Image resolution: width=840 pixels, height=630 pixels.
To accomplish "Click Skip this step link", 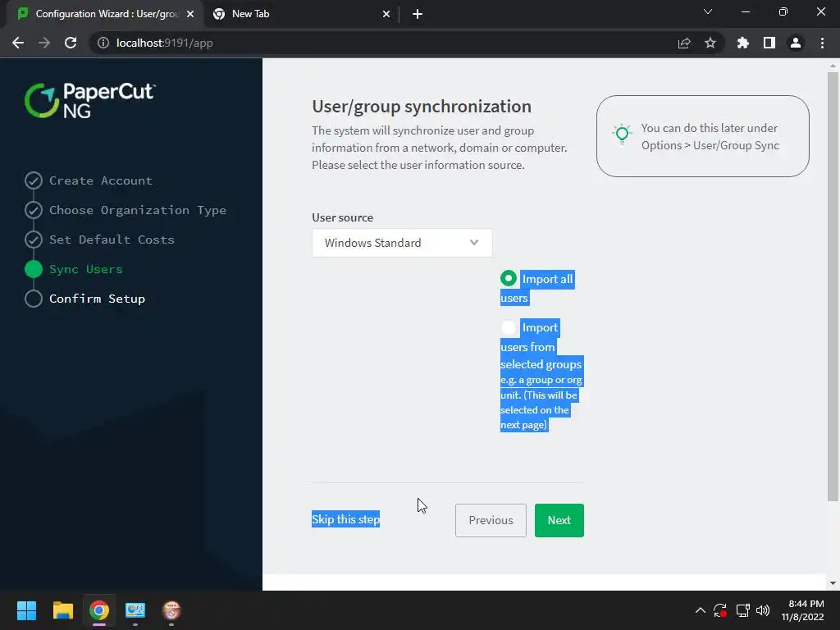I will 345,519.
